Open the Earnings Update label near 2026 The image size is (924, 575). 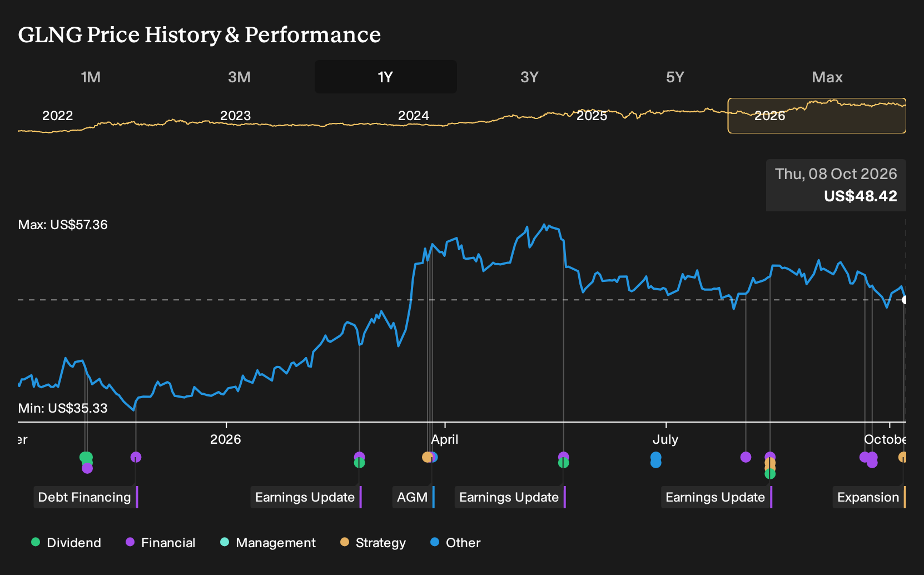tap(305, 497)
